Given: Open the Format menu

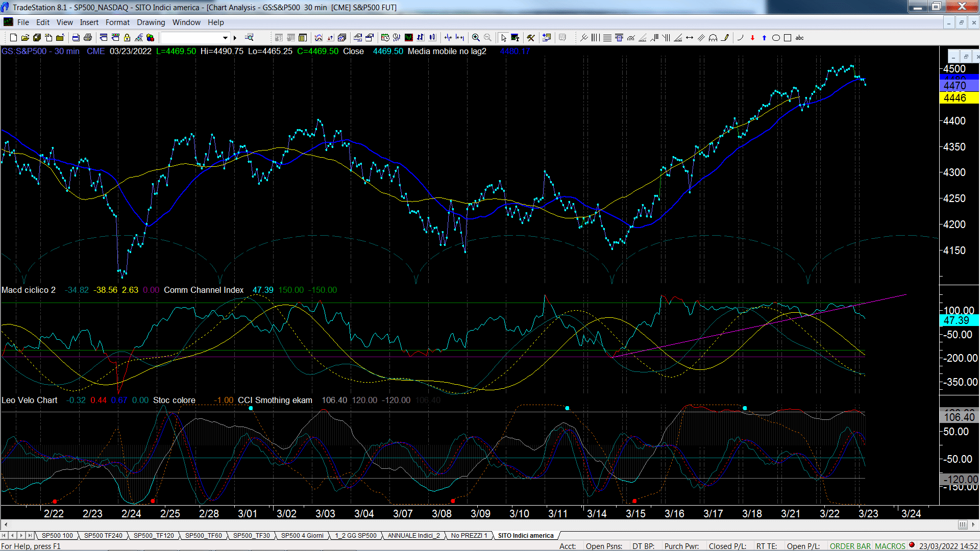Looking at the screenshot, I should (117, 22).
